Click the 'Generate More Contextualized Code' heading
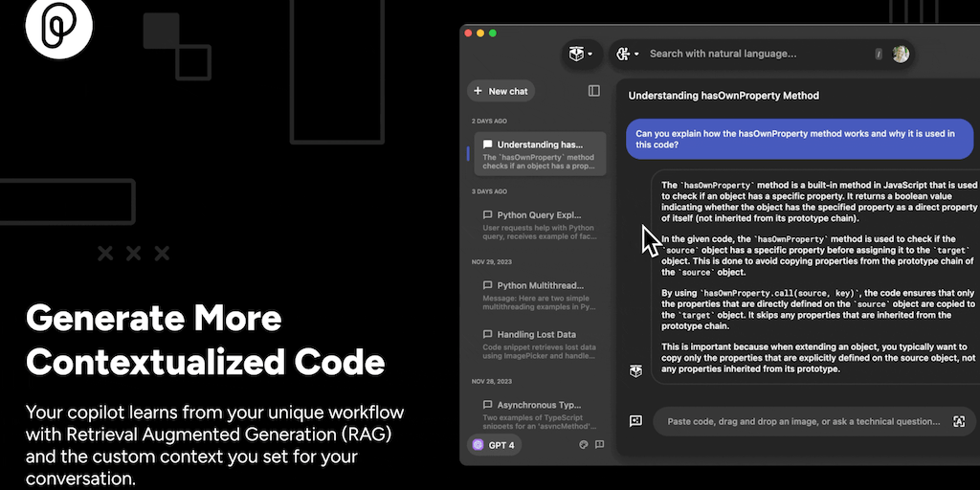The image size is (980, 490). [x=205, y=340]
